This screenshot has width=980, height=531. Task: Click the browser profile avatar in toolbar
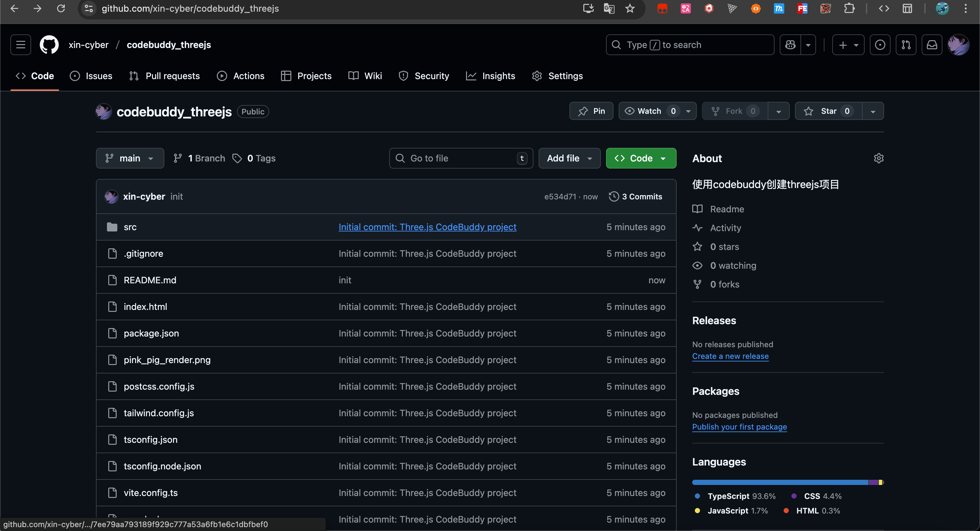[x=942, y=8]
